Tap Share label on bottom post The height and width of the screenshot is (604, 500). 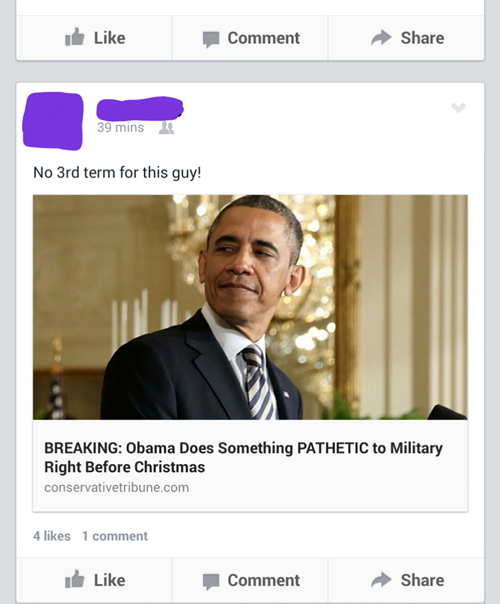coord(422,580)
